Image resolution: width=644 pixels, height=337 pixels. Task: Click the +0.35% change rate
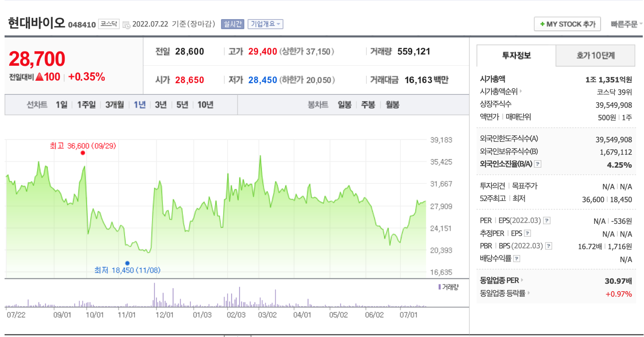click(86, 77)
